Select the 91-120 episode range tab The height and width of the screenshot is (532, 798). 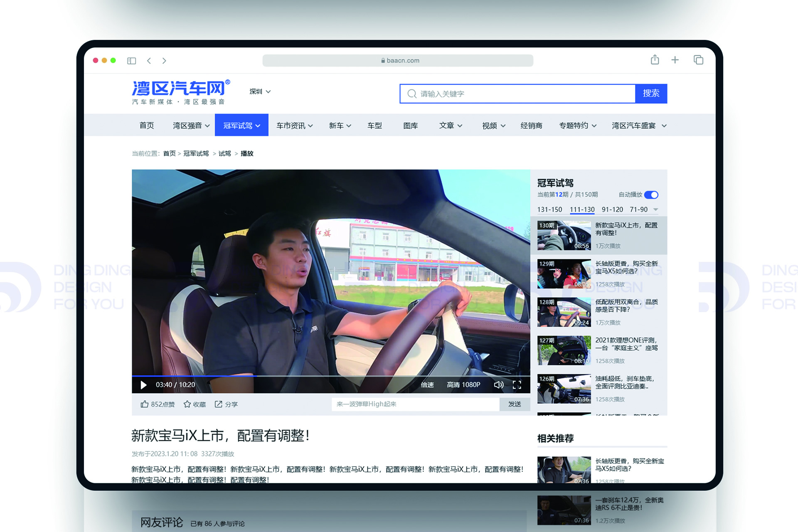612,209
